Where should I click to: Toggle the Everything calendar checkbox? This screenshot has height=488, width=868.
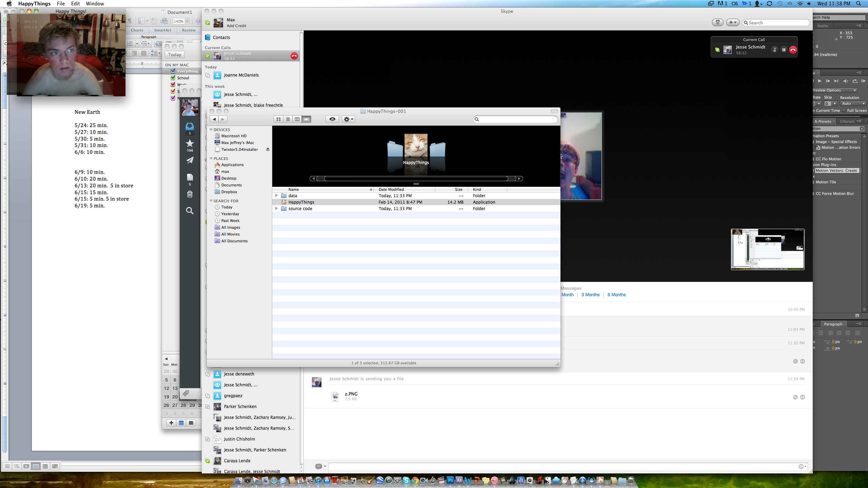173,71
